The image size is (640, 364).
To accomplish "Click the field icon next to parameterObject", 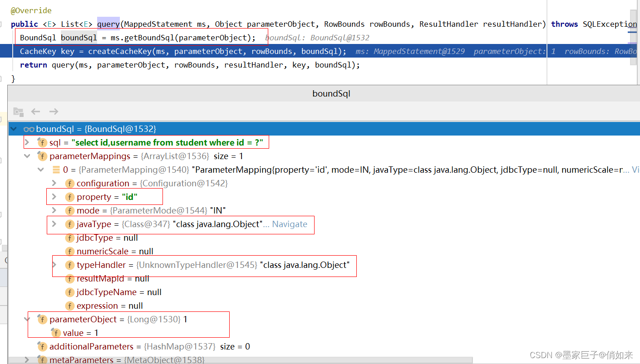I will [42, 320].
